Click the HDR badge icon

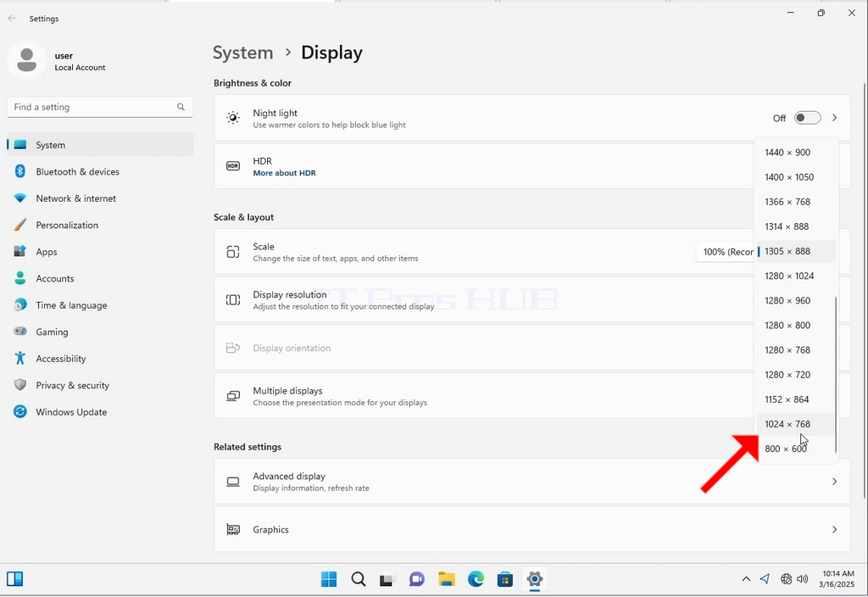pos(233,166)
